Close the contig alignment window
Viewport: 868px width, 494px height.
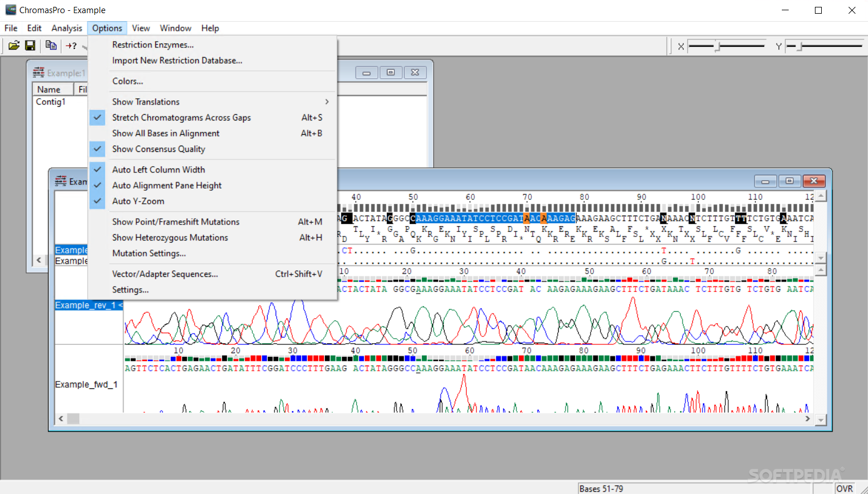(814, 181)
